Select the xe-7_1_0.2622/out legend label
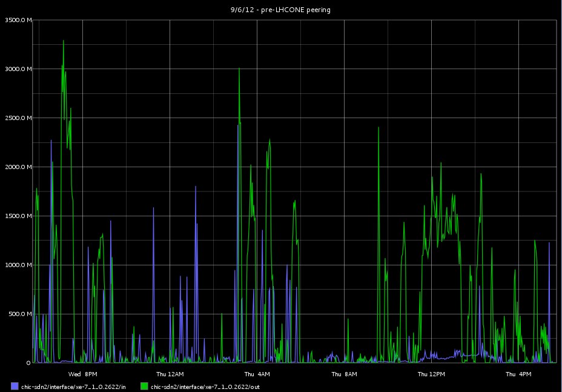Image resolution: width=562 pixels, height=392 pixels. click(205, 386)
